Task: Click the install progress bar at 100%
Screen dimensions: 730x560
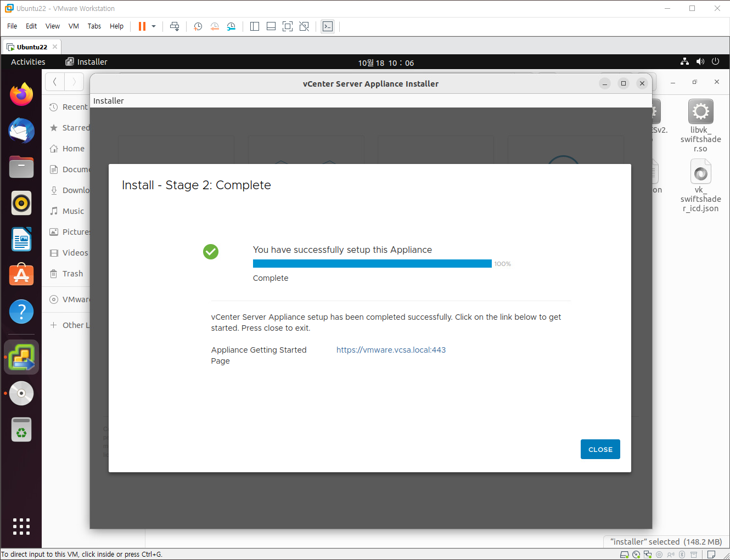Action: click(x=372, y=264)
